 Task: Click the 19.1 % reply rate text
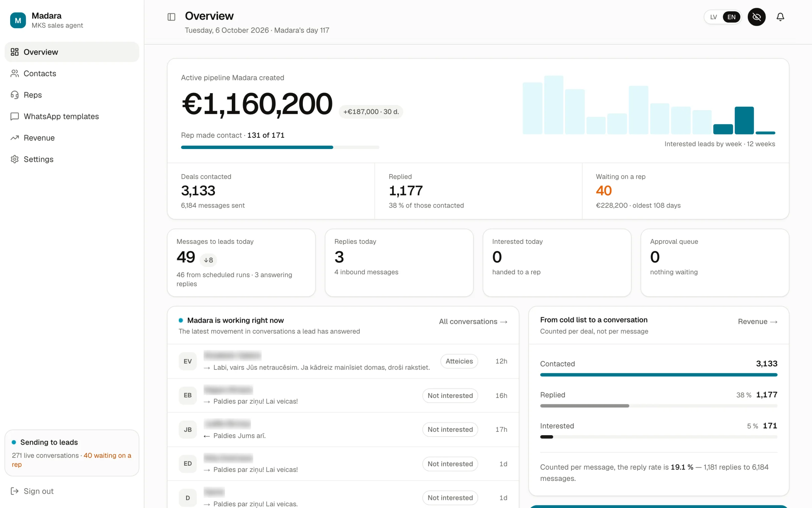tap(682, 467)
